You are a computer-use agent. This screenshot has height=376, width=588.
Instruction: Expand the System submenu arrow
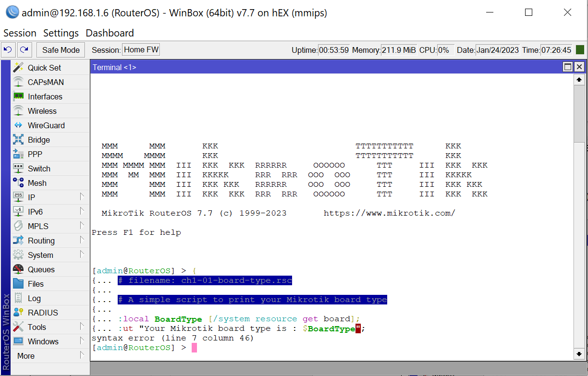click(x=82, y=254)
